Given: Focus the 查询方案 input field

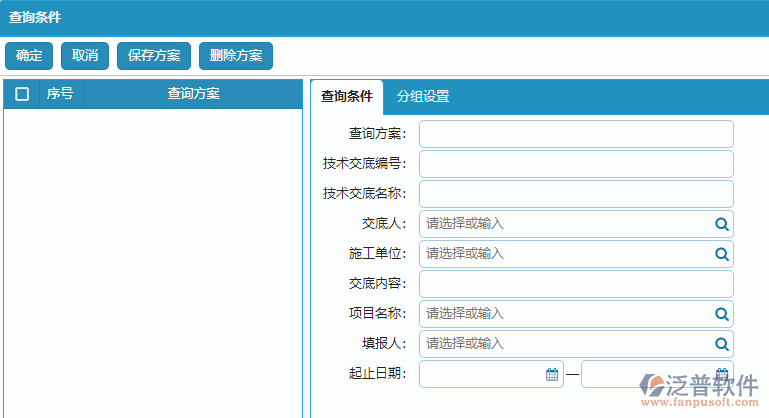Looking at the screenshot, I should point(576,134).
